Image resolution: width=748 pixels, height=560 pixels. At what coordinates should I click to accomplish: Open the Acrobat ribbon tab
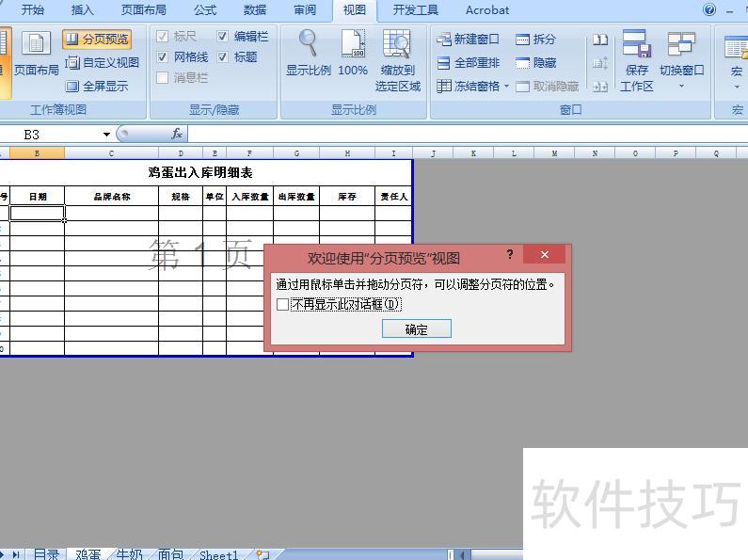pyautogui.click(x=487, y=10)
